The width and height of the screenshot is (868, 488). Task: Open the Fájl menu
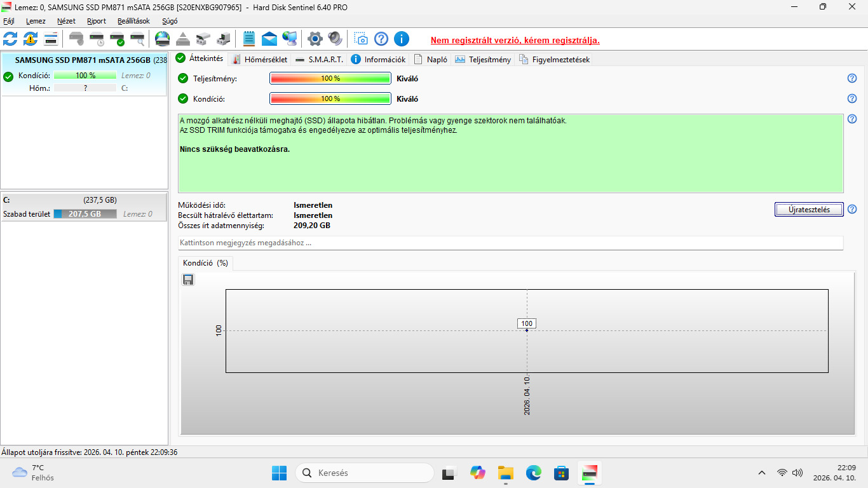tap(9, 21)
